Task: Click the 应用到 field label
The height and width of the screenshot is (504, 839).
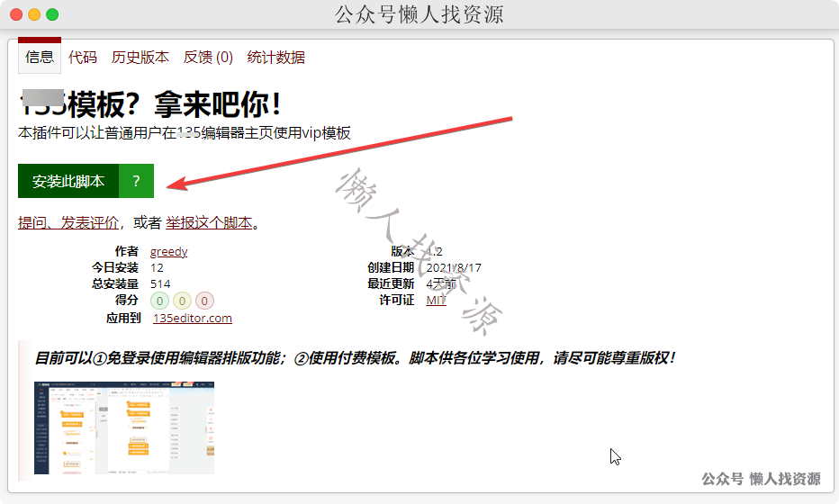Action: pyautogui.click(x=123, y=319)
